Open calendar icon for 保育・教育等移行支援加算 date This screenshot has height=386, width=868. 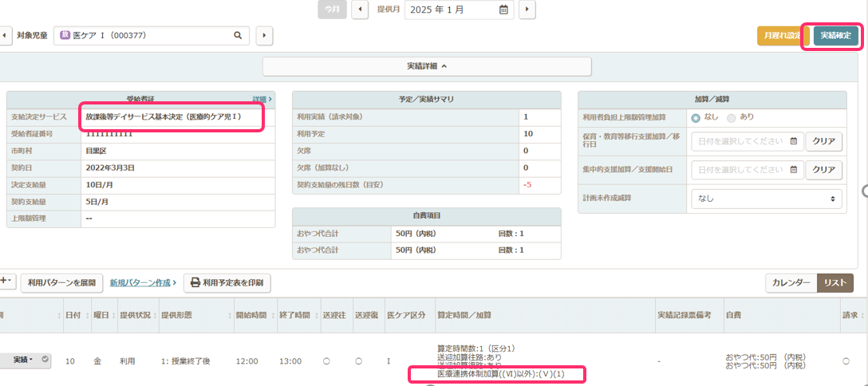(x=792, y=141)
